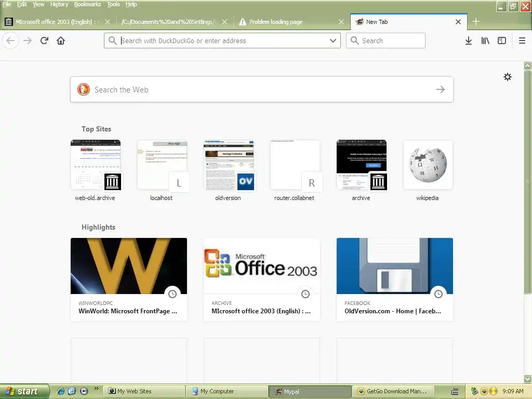Image resolution: width=532 pixels, height=399 pixels.
Task: Close the Problem loading page tab
Action: point(341,22)
